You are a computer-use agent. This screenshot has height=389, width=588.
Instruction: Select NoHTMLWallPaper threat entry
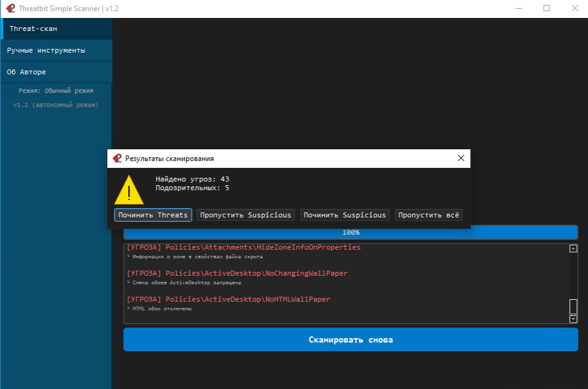click(x=229, y=299)
